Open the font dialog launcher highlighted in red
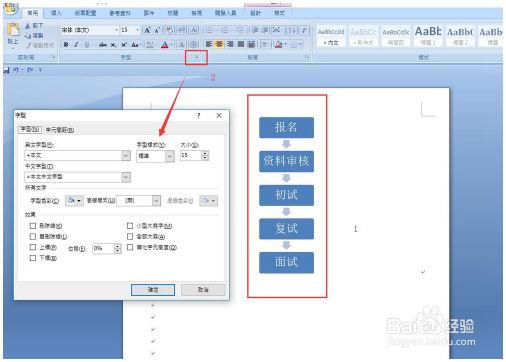This screenshot has width=506, height=362. 197,58
